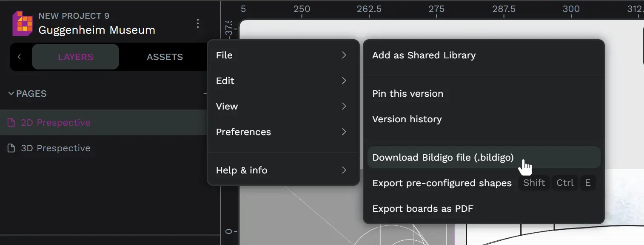The width and height of the screenshot is (644, 245).
Task: Select Export boards as PDF
Action: pos(422,209)
